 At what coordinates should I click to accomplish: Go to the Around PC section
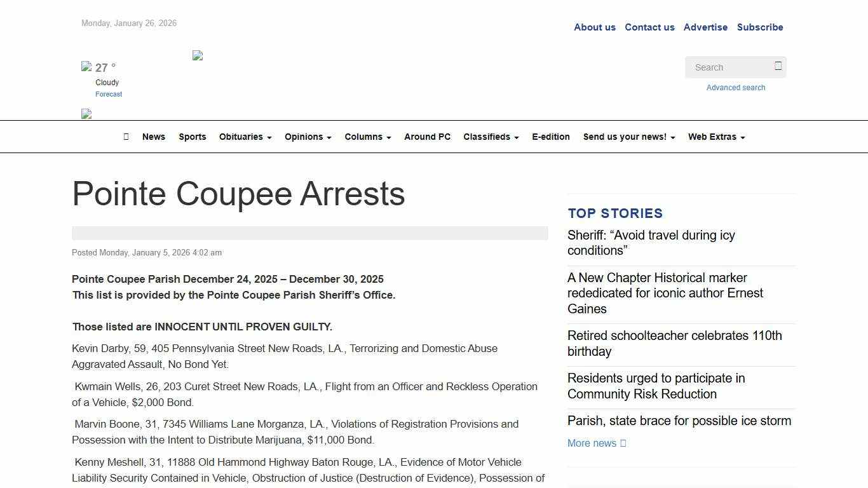[x=427, y=137]
